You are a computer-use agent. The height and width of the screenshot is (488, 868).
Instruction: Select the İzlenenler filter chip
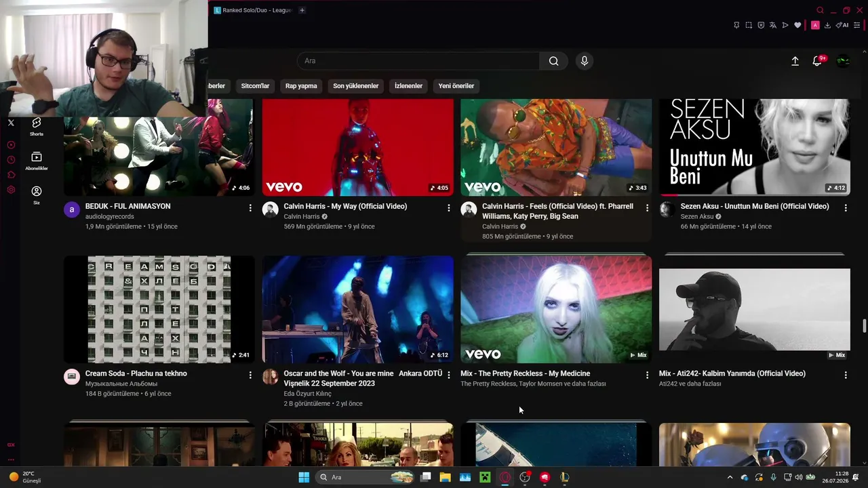tap(408, 86)
